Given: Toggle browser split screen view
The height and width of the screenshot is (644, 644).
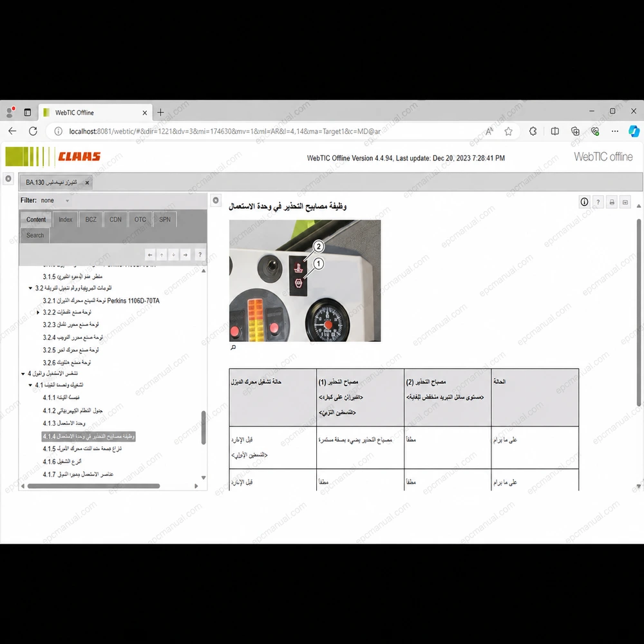Looking at the screenshot, I should pos(555,131).
